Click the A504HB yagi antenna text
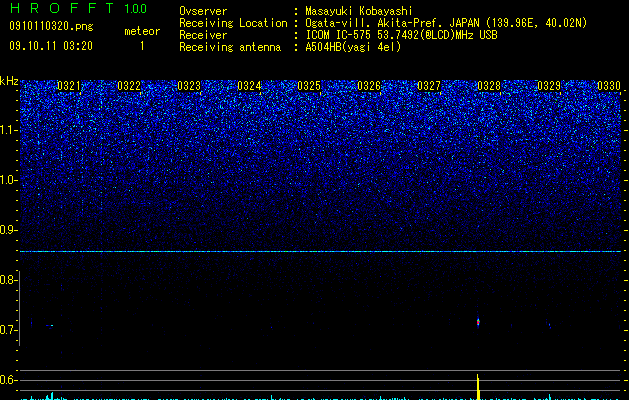 [x=353, y=47]
